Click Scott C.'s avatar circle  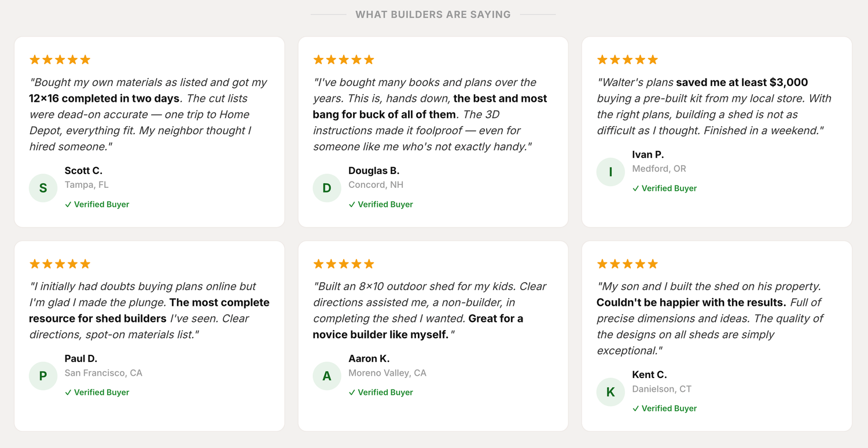(43, 188)
